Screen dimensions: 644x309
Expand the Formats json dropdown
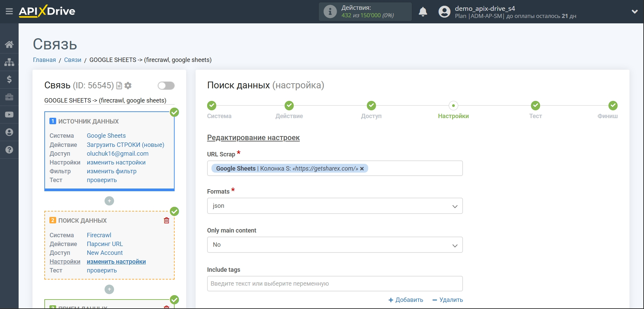[335, 206]
